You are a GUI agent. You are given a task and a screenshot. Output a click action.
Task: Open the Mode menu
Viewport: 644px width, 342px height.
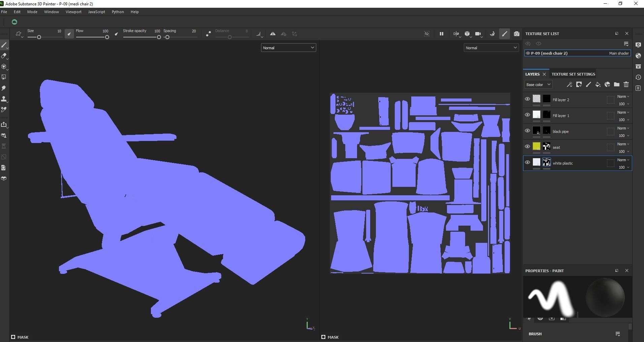point(32,12)
